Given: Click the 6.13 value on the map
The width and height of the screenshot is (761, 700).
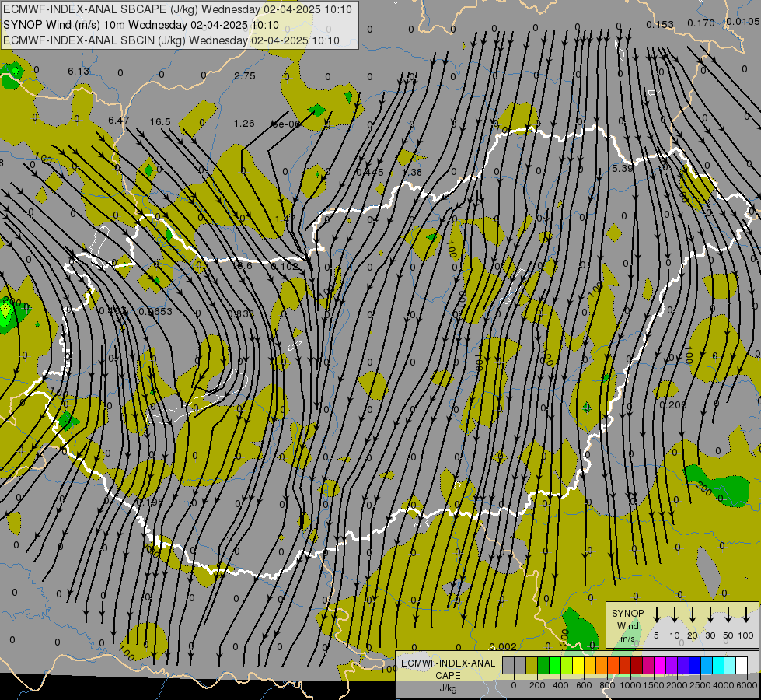Looking at the screenshot, I should click(79, 72).
